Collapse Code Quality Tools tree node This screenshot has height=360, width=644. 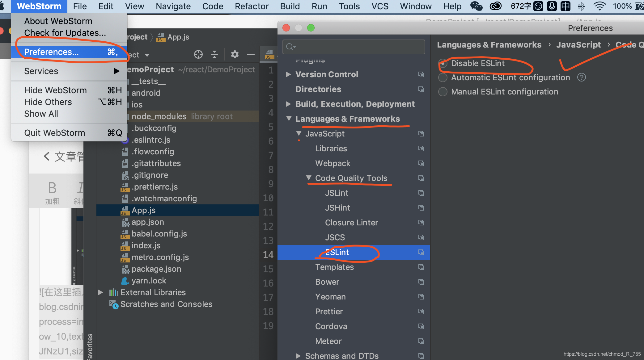(308, 178)
